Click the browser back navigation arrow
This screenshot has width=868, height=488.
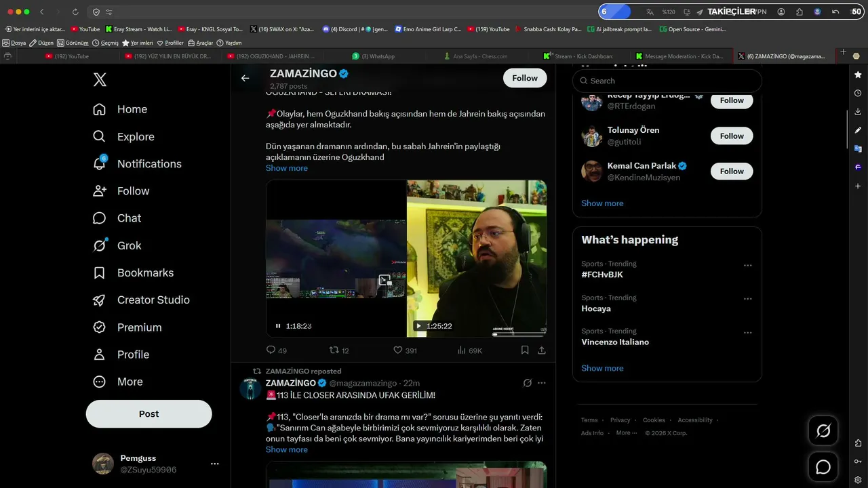coord(42,12)
